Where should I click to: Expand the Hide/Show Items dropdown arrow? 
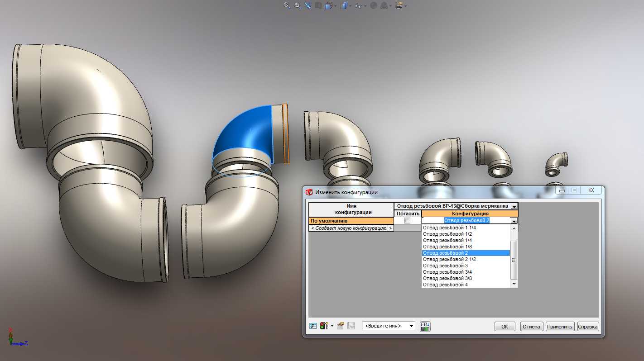pyautogui.click(x=365, y=6)
